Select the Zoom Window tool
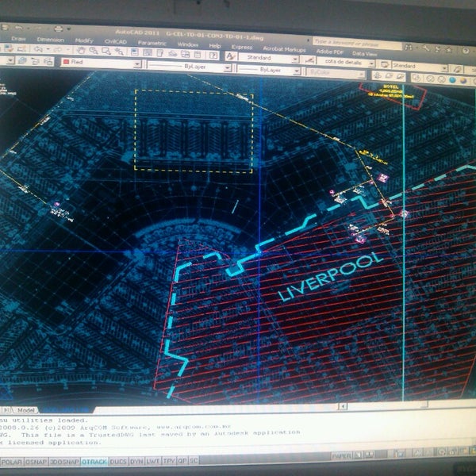This screenshot has width=476, height=476. [106, 51]
